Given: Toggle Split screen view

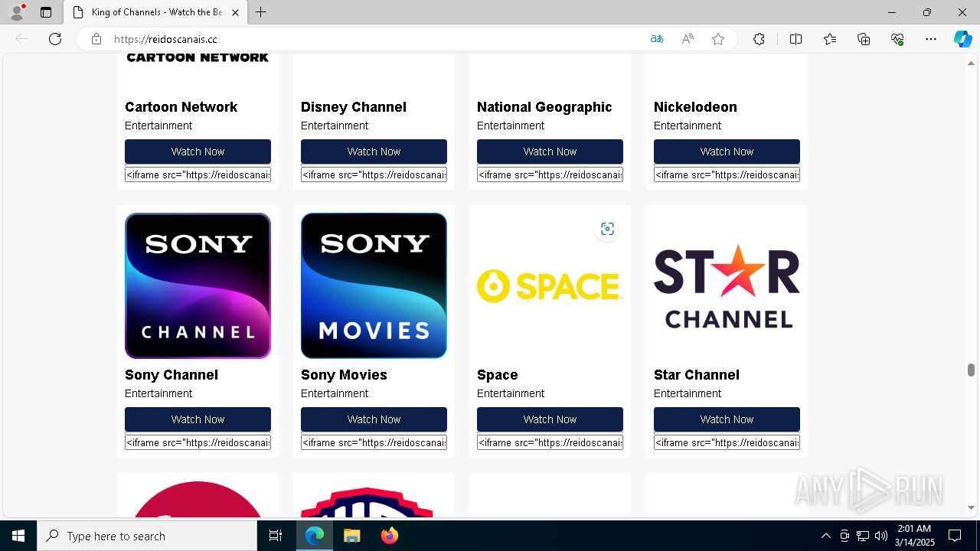Looking at the screenshot, I should point(795,39).
